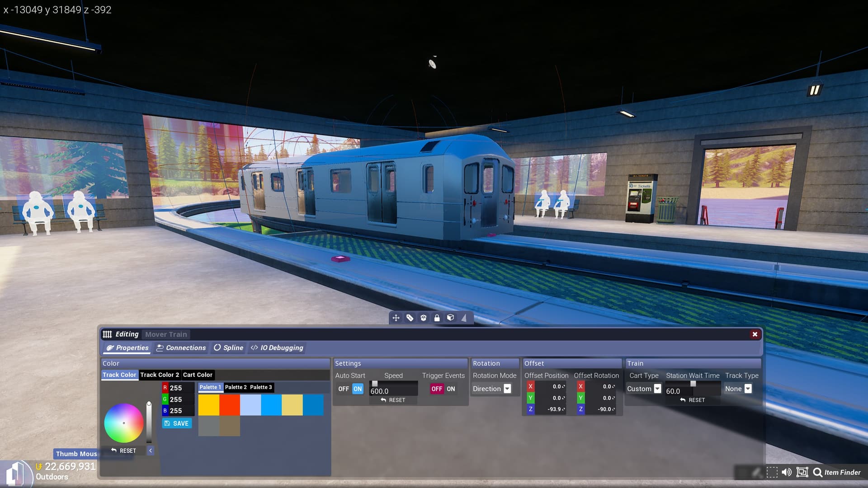Select the Track Color tab
Screen dimensions: 868x488
(119, 375)
